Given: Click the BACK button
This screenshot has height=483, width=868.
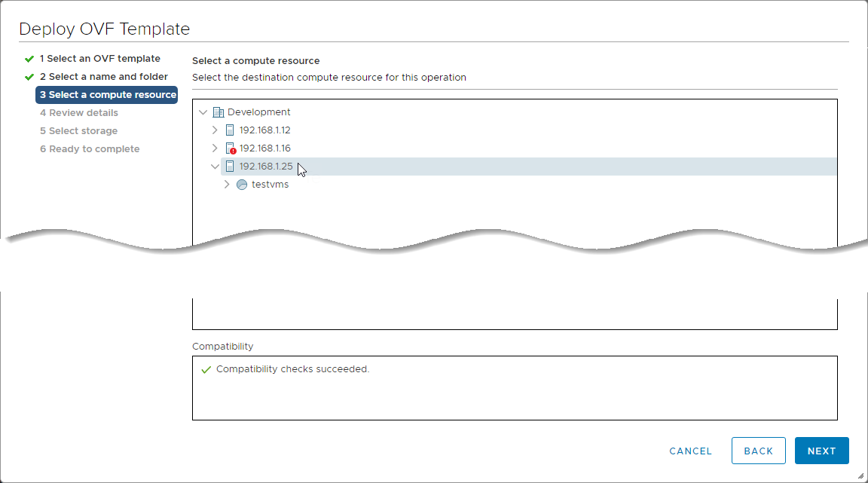Looking at the screenshot, I should coord(758,451).
